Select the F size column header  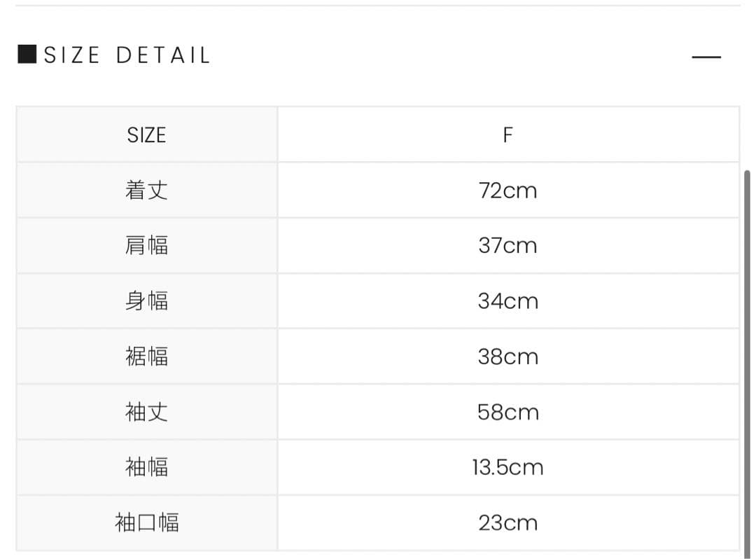tap(507, 134)
